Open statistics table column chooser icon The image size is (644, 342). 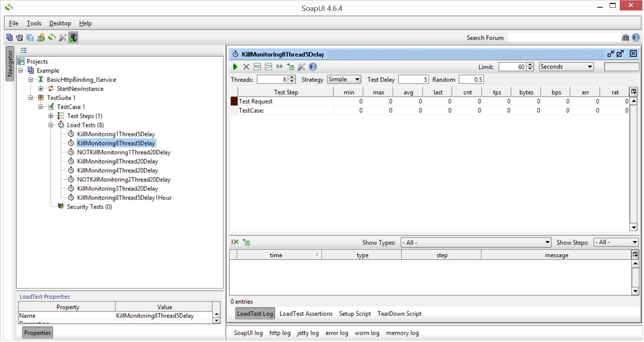pos(634,92)
